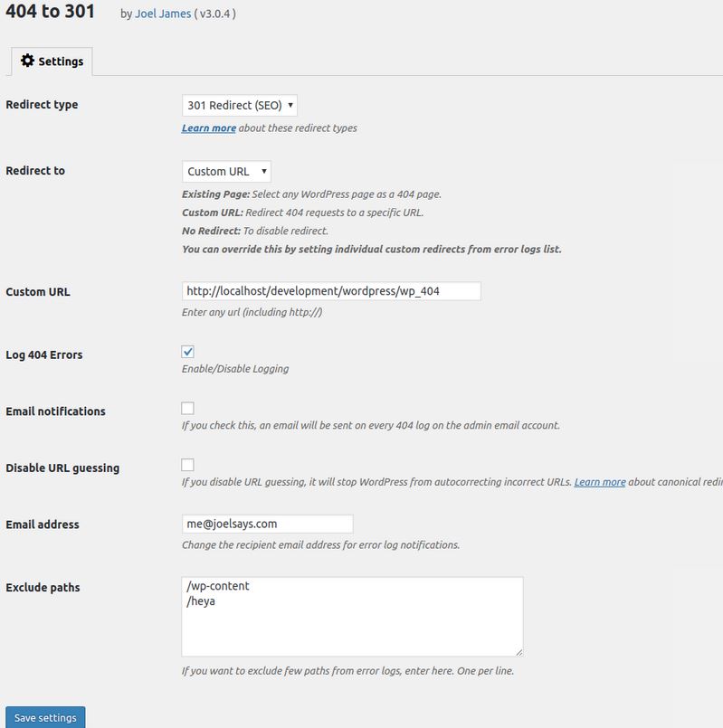723x728 pixels.
Task: Uncheck the Log 404 Errors checkbox
Action: click(187, 352)
